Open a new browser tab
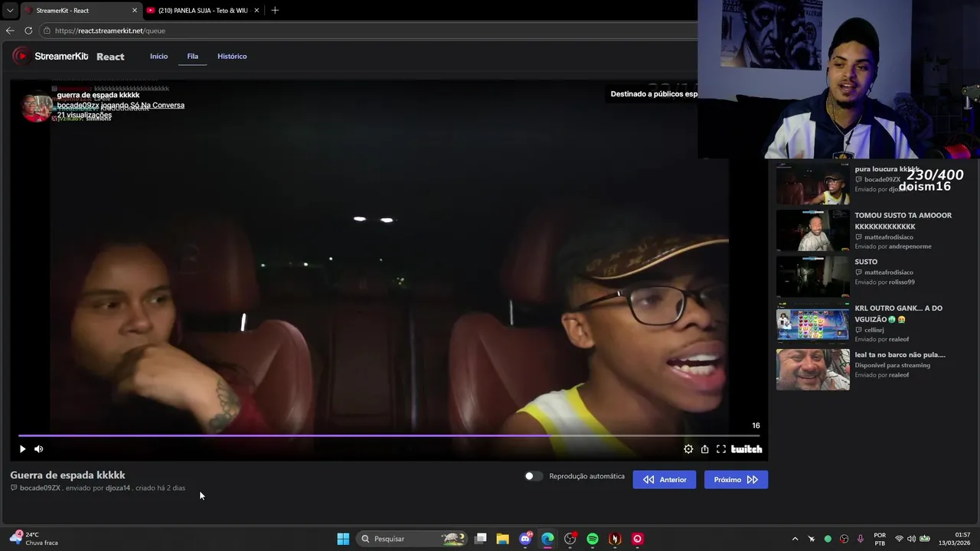 coord(275,10)
